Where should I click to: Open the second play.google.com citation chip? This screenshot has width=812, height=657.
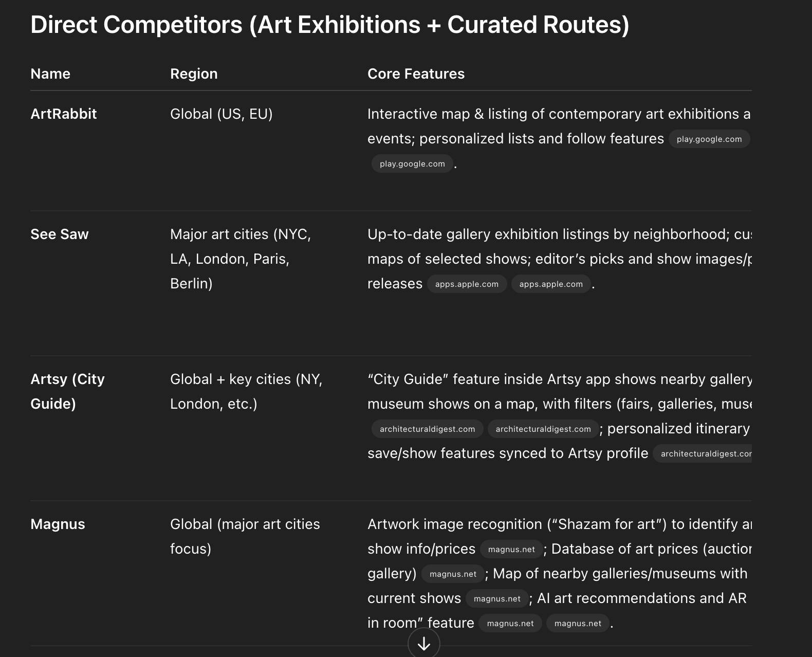point(412,163)
